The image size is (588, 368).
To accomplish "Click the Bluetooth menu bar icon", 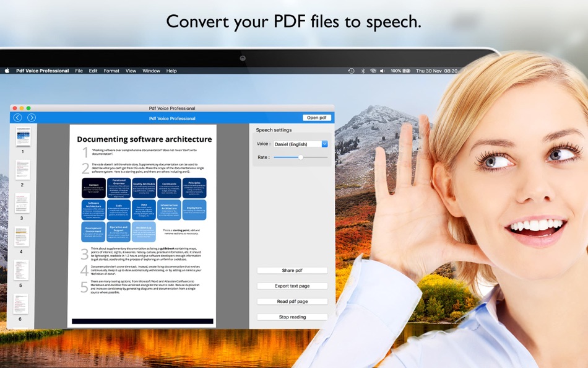I will [363, 71].
